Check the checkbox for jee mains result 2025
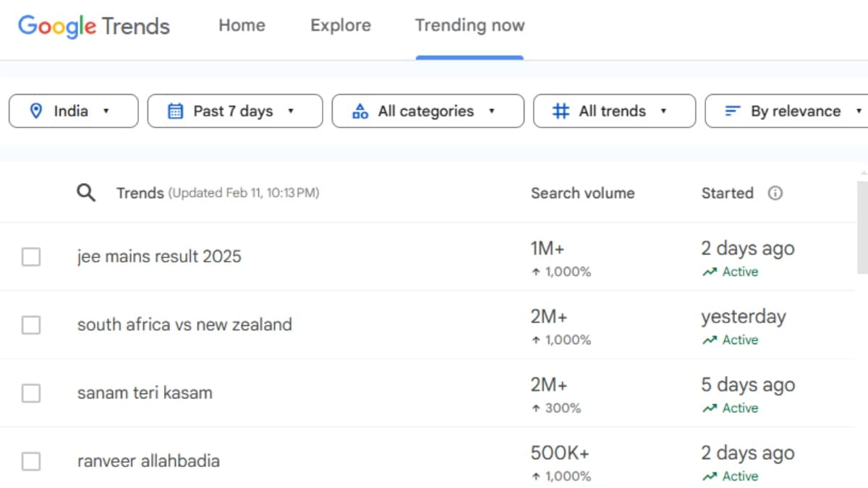Image resolution: width=868 pixels, height=488 pixels. [30, 257]
